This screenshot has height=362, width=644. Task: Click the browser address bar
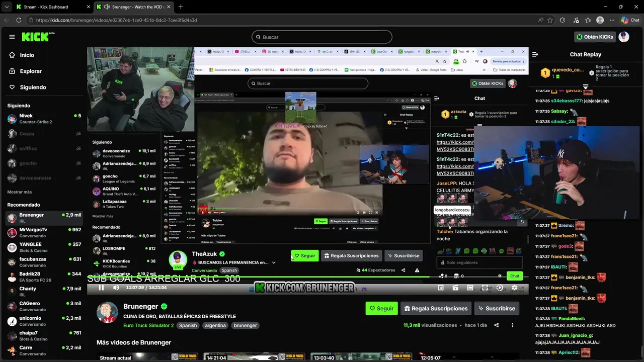282,20
